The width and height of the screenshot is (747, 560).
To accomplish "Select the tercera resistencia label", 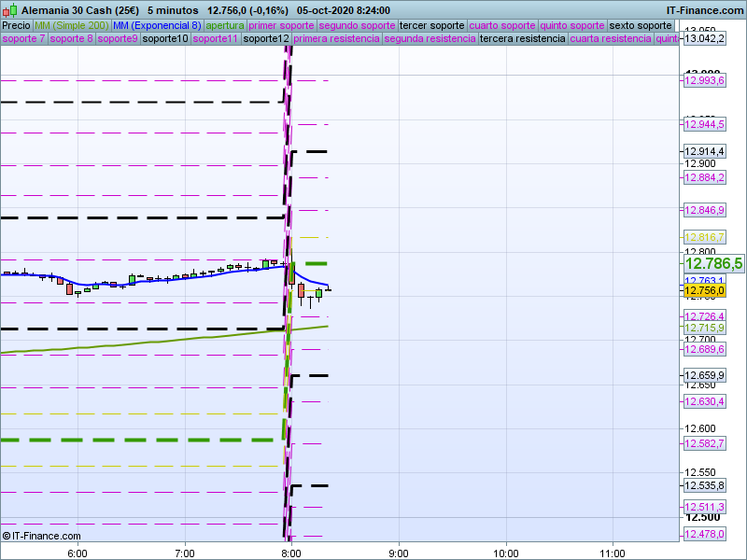I will coord(522,38).
